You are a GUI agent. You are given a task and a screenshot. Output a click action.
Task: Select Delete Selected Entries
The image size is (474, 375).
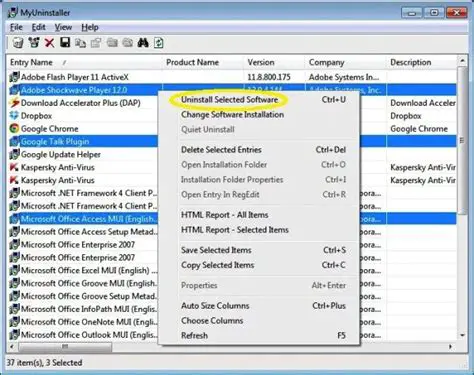click(221, 150)
